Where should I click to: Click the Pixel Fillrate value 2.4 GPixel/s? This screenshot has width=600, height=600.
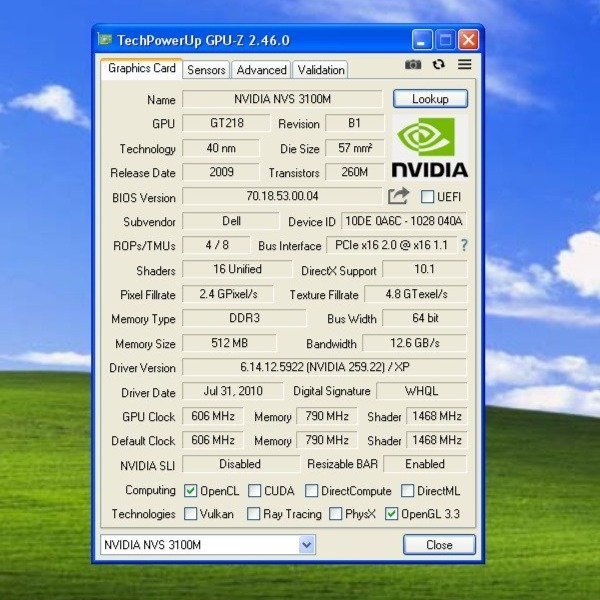pyautogui.click(x=228, y=294)
